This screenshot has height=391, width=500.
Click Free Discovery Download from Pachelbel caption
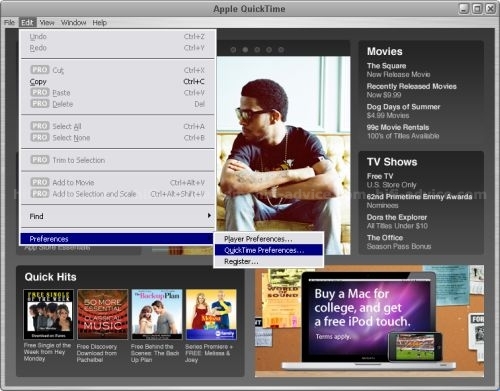tap(97, 353)
